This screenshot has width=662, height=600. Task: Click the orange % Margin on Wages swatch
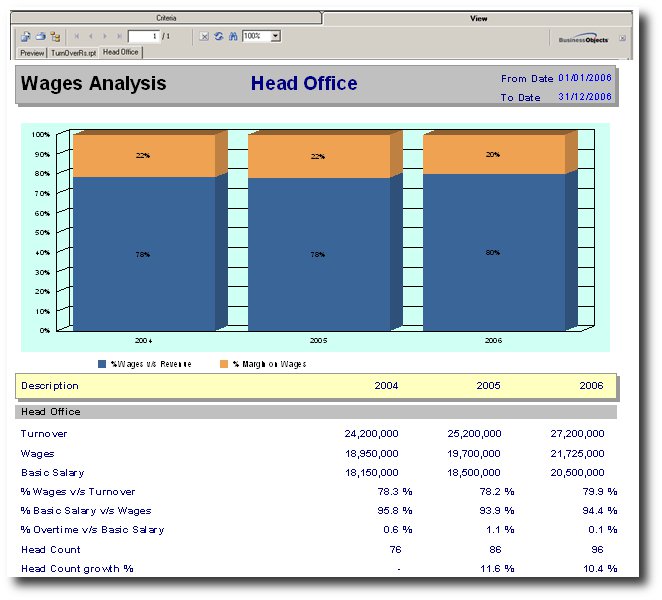click(224, 364)
